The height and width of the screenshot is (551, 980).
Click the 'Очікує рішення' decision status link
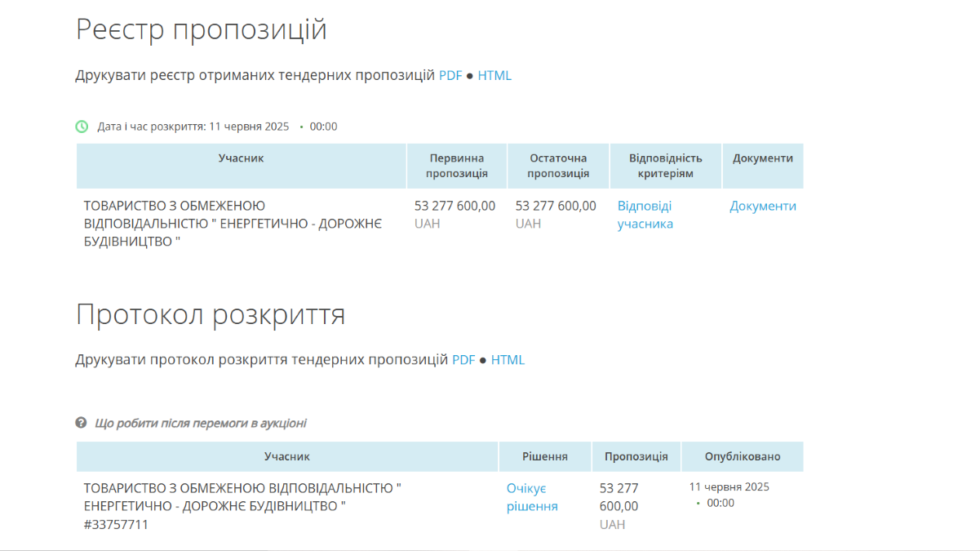pyautogui.click(x=532, y=497)
